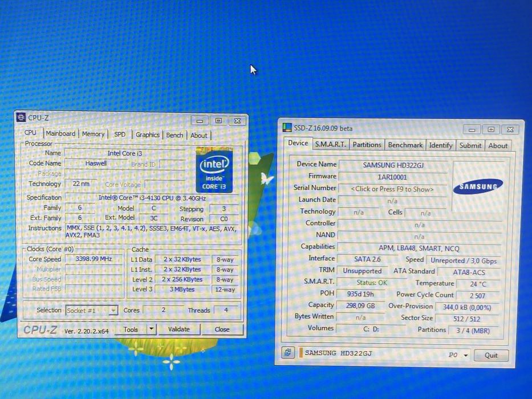Open the Tools dropdown arrow in CPU-Z

click(151, 329)
